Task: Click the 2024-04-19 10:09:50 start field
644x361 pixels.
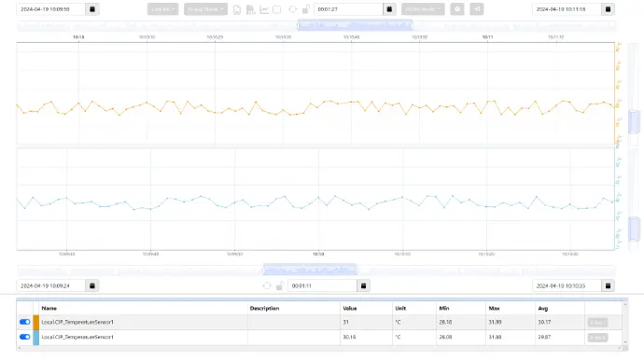Action: (51, 9)
